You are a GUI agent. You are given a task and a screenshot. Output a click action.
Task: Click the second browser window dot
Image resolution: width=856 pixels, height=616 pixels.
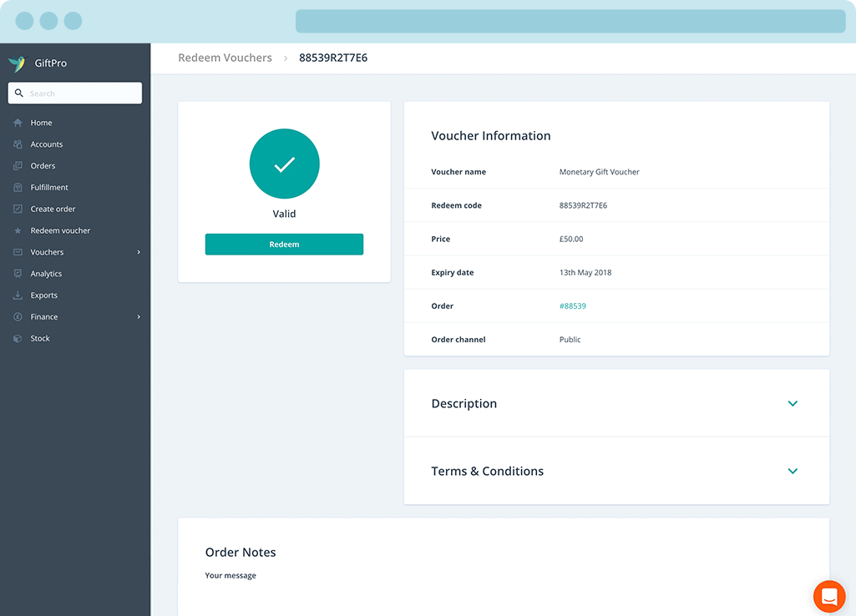pos(48,21)
